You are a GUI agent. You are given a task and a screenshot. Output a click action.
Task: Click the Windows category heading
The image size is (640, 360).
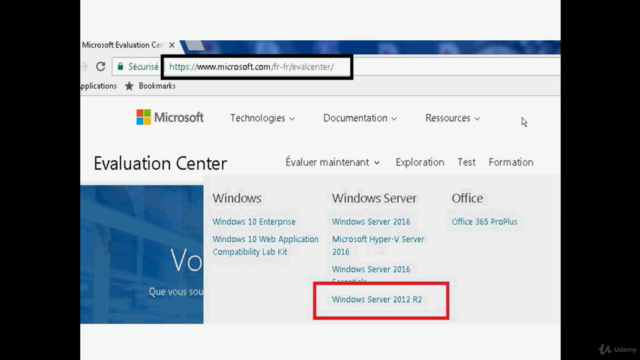coord(237,198)
